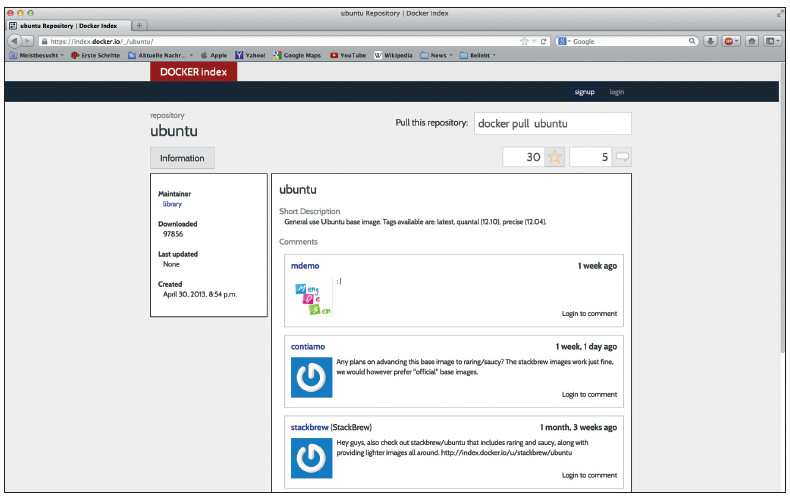Click Login to comment under mdemo
This screenshot has height=502, width=790.
point(589,313)
